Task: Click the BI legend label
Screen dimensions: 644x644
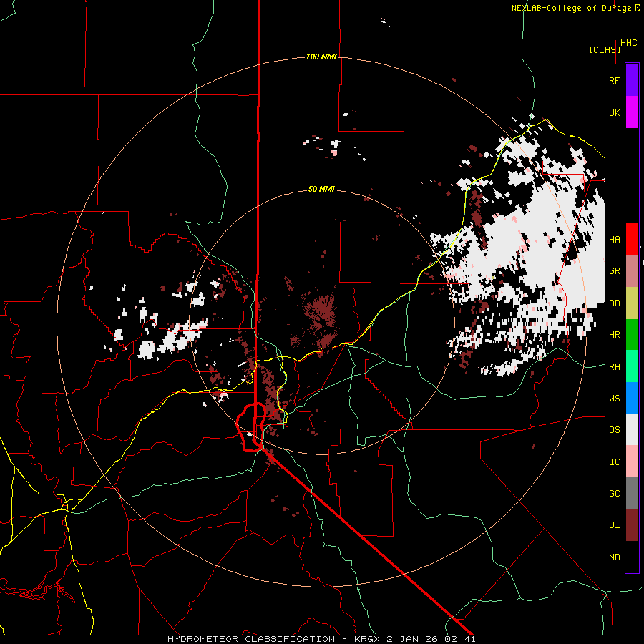Action: pyautogui.click(x=614, y=525)
